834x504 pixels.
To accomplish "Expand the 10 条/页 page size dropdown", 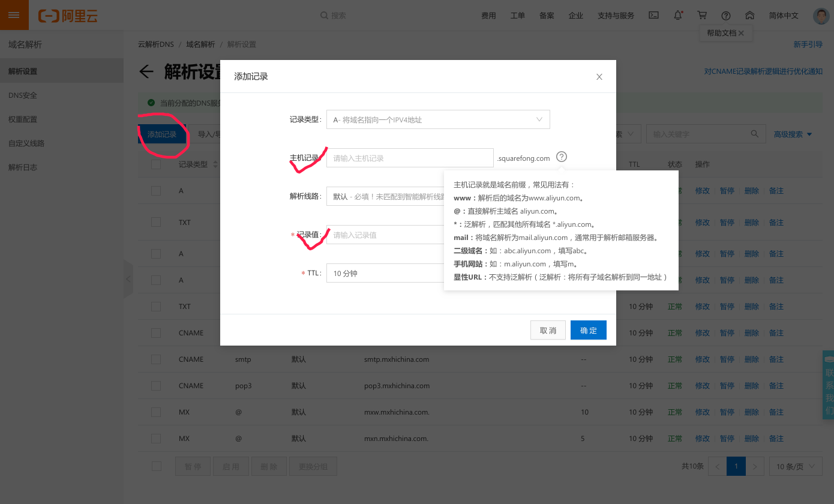I will (x=796, y=466).
